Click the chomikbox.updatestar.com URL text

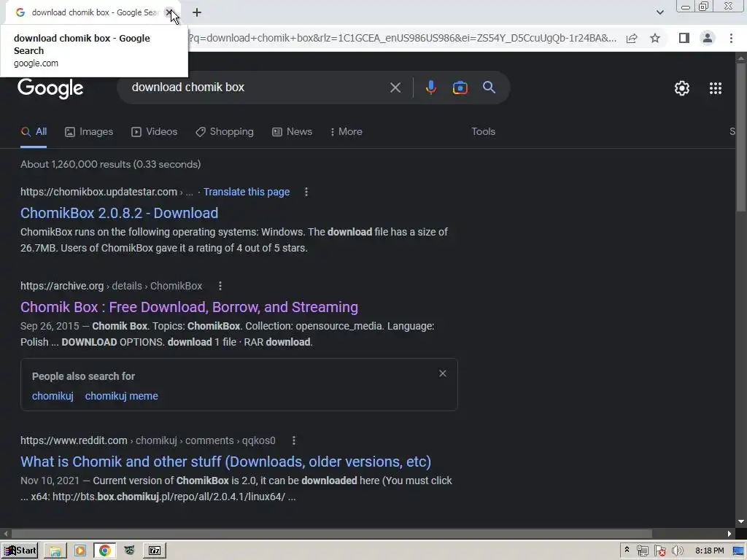click(x=98, y=192)
